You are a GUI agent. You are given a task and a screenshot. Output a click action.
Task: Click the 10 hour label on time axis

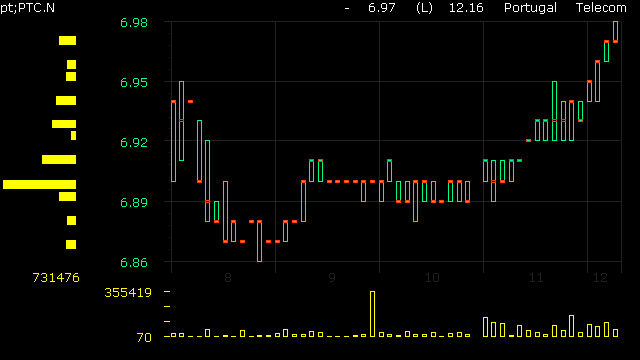point(432,278)
